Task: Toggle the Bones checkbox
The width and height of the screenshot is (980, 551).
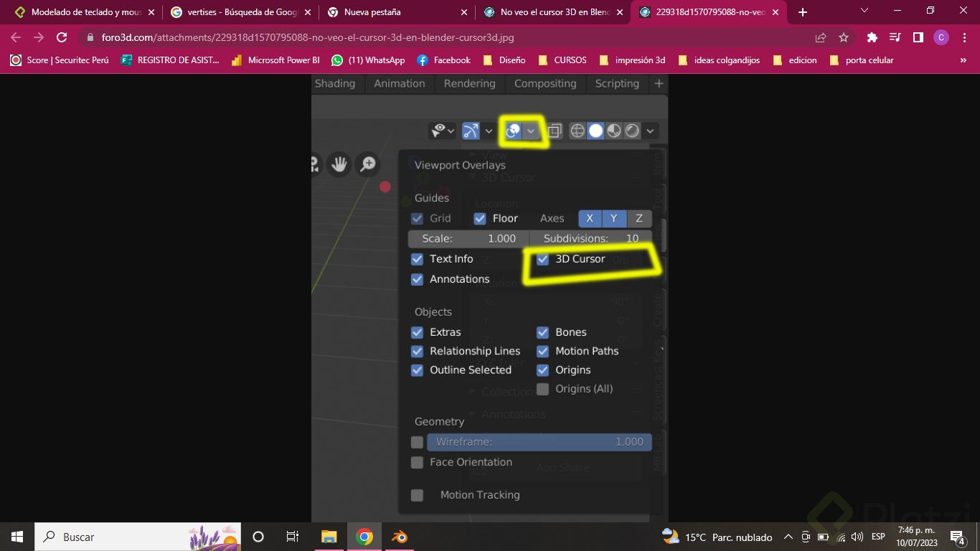Action: pyautogui.click(x=543, y=332)
